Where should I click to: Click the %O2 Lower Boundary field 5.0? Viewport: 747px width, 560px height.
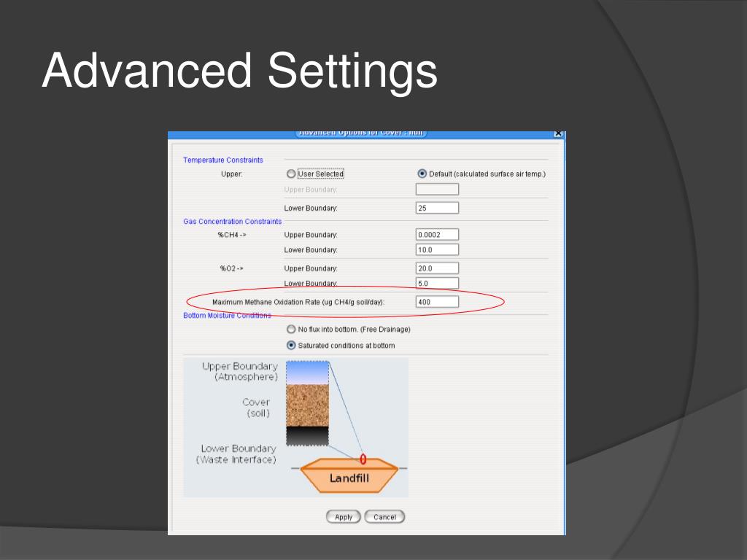coord(437,284)
